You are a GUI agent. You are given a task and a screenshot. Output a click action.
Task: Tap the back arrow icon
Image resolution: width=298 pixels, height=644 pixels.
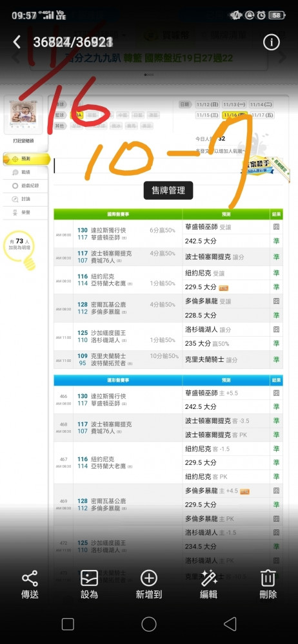click(17, 42)
